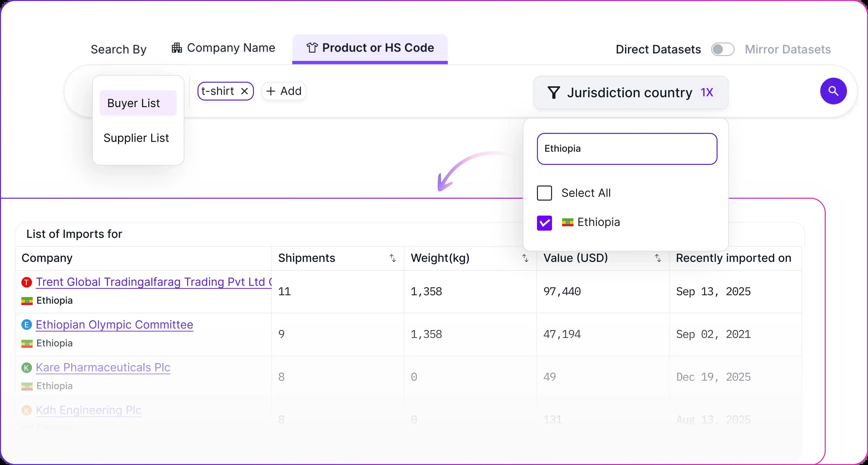Switch to the Company Name tab
The image size is (868, 465).
click(x=223, y=48)
